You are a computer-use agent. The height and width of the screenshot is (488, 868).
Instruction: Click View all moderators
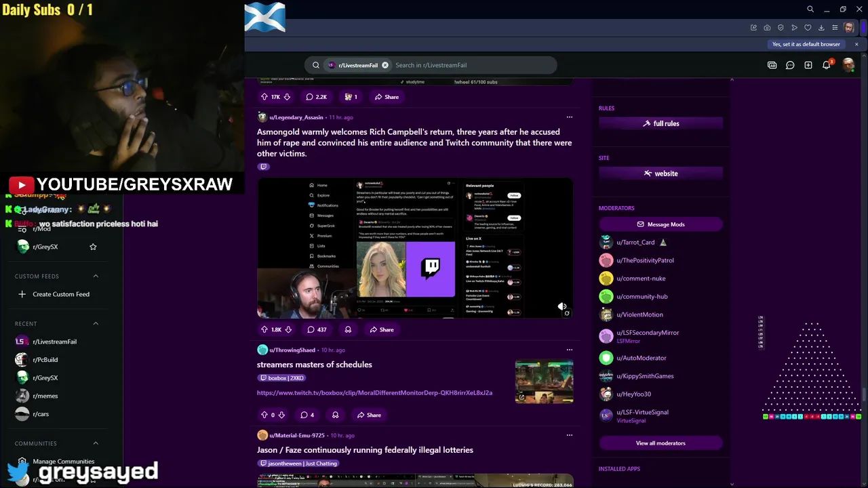pyautogui.click(x=660, y=443)
